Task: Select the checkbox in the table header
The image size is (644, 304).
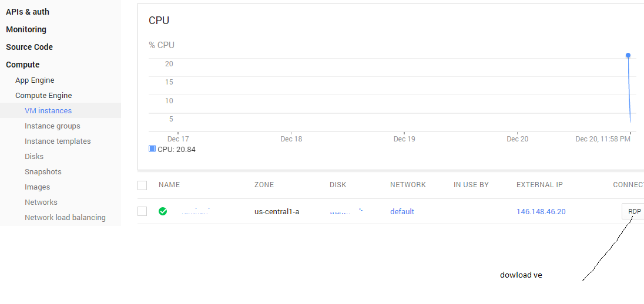Action: pyautogui.click(x=142, y=185)
